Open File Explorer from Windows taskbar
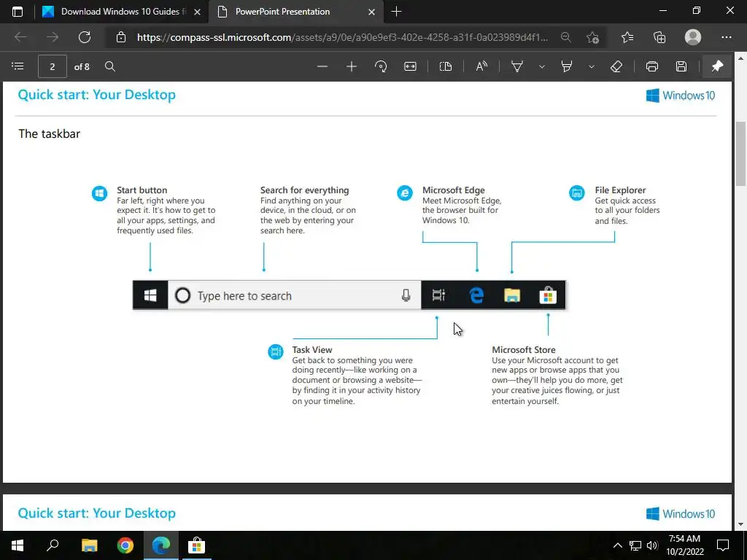This screenshot has width=747, height=560. (x=89, y=545)
